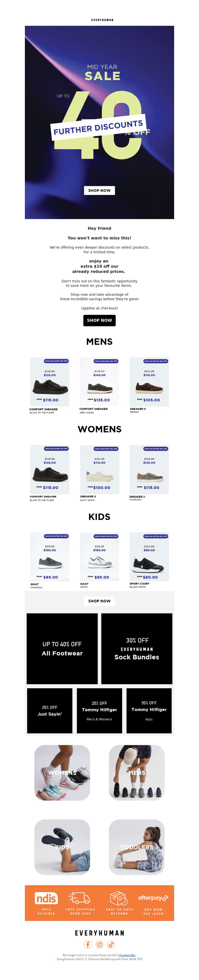Click the Afterpay logo
Image resolution: width=199 pixels, height=980 pixels.
pos(153,898)
